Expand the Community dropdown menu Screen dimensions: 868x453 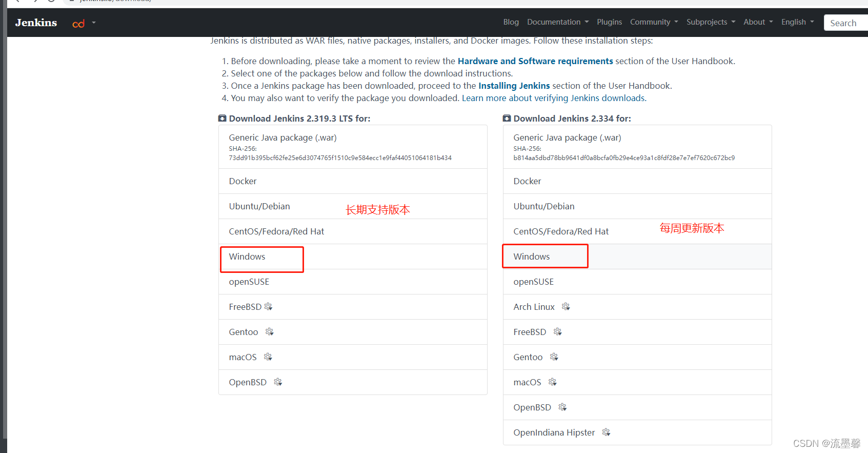click(x=654, y=22)
